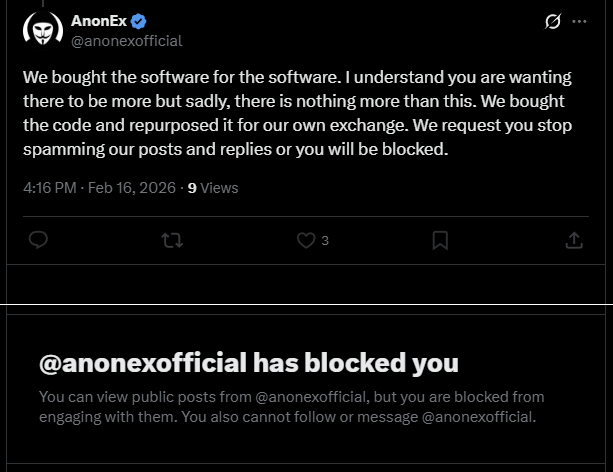Click the "has blocked you" heading
The width and height of the screenshot is (613, 472).
pyautogui.click(x=355, y=361)
